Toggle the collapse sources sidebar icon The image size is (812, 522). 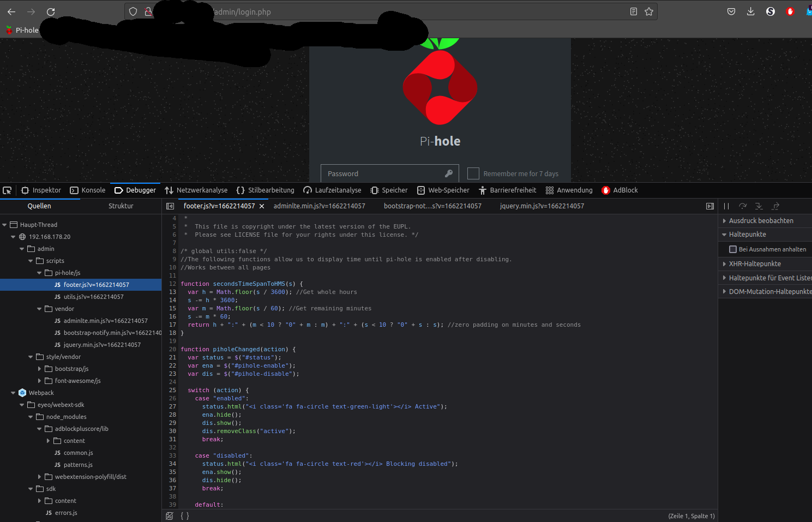click(169, 206)
